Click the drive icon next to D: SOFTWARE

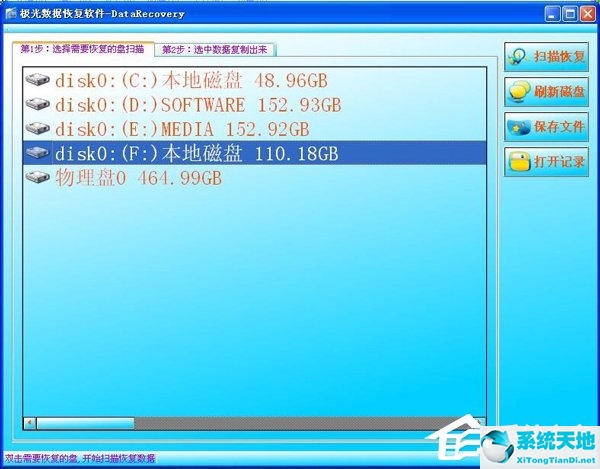37,104
